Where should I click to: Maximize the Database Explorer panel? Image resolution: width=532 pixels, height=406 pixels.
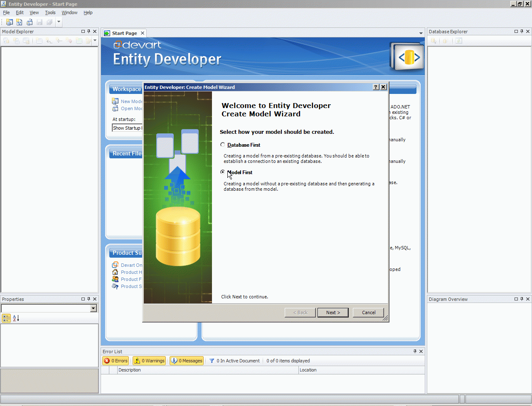click(x=516, y=32)
